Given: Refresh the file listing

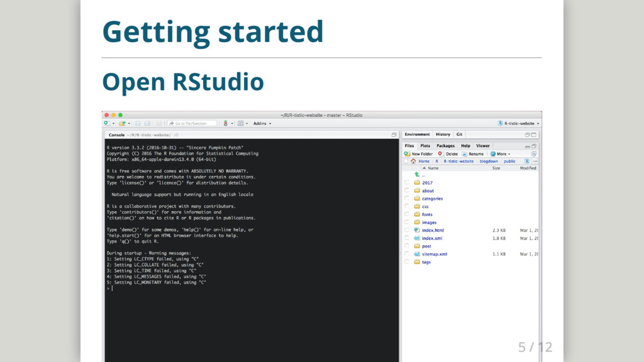Looking at the screenshot, I should [x=534, y=154].
